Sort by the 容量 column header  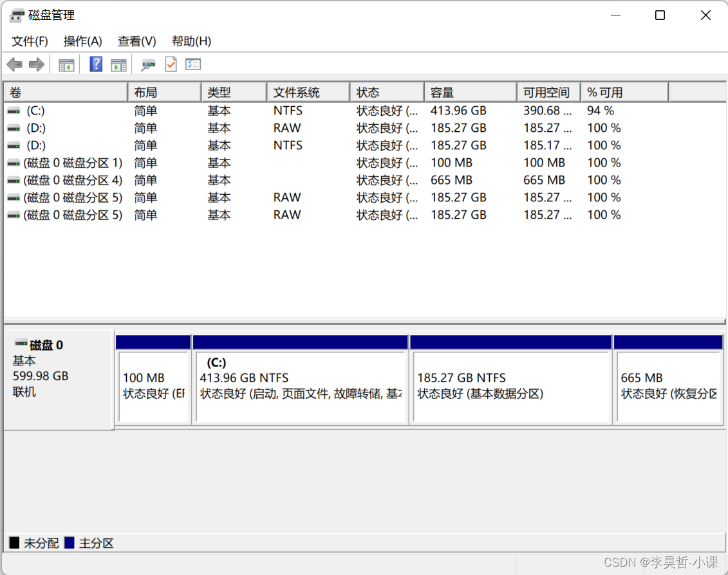point(471,93)
